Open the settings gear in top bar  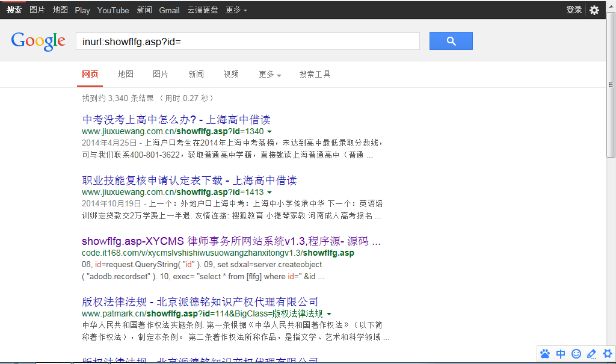[x=594, y=10]
